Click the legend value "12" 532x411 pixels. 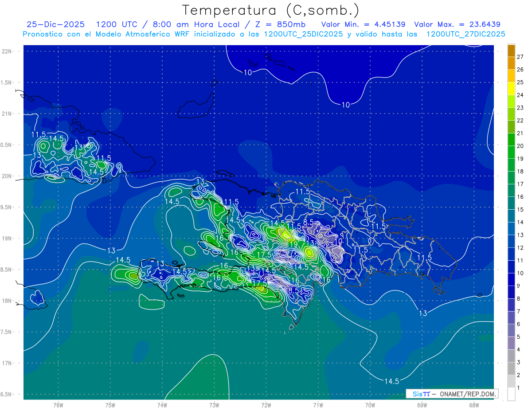tap(520, 247)
